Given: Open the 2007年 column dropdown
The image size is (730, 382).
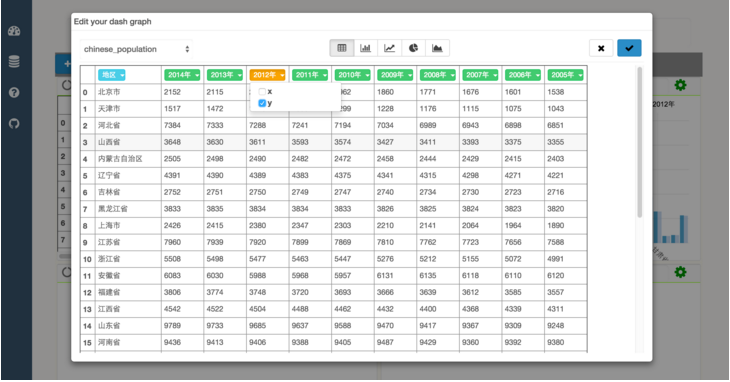Looking at the screenshot, I should (x=480, y=75).
